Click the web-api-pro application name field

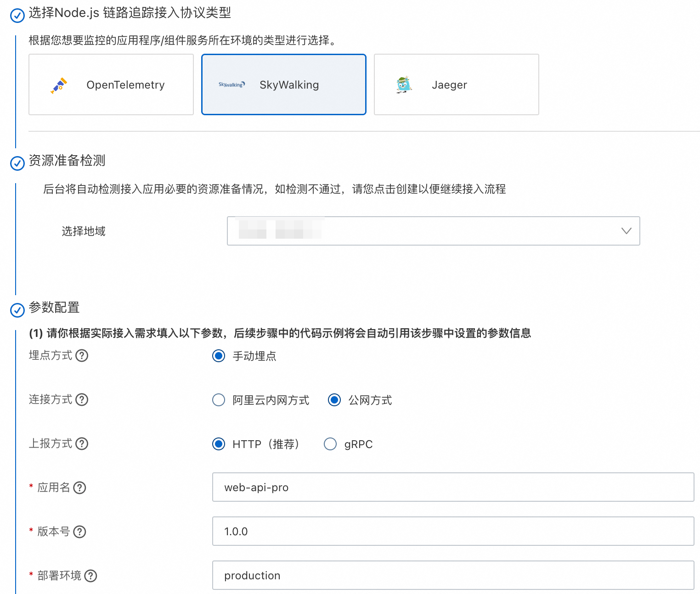tap(452, 488)
